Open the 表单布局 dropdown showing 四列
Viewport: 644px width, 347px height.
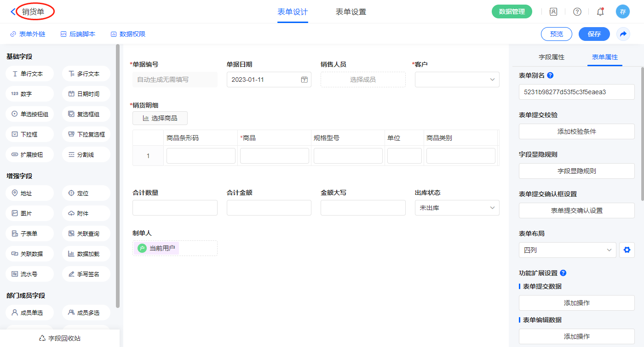tap(567, 250)
